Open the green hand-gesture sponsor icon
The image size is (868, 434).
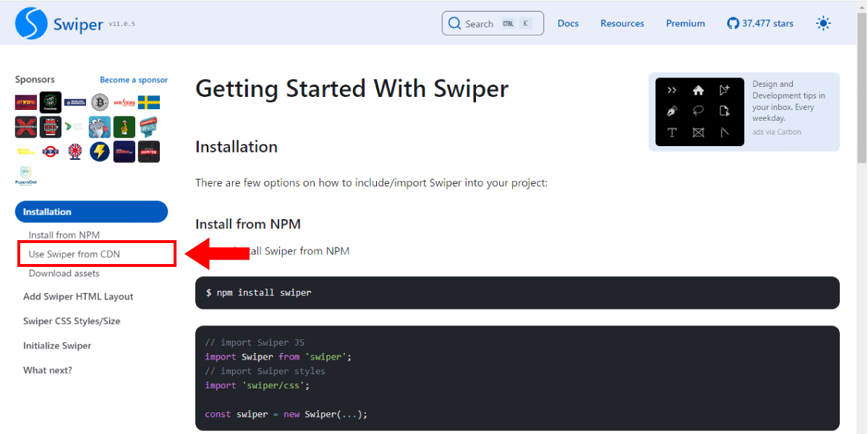pos(124,127)
